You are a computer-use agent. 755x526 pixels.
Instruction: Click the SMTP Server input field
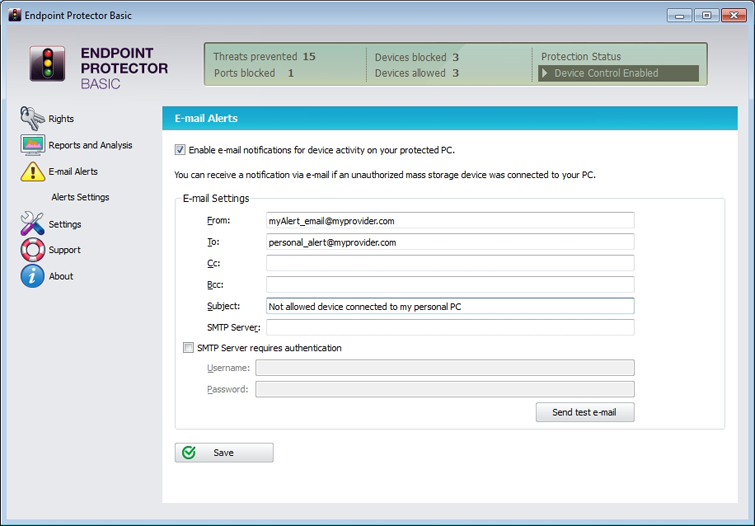450,327
